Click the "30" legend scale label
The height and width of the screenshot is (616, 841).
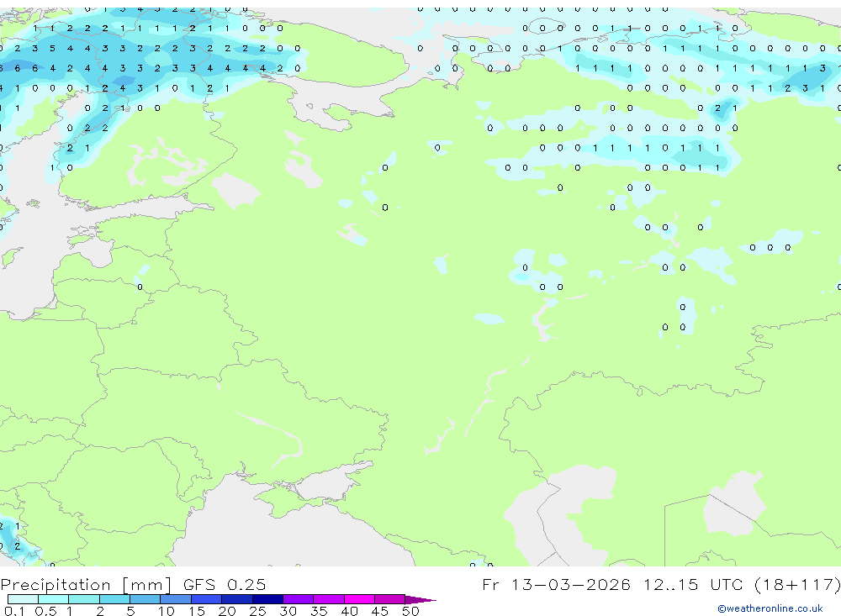(x=288, y=611)
